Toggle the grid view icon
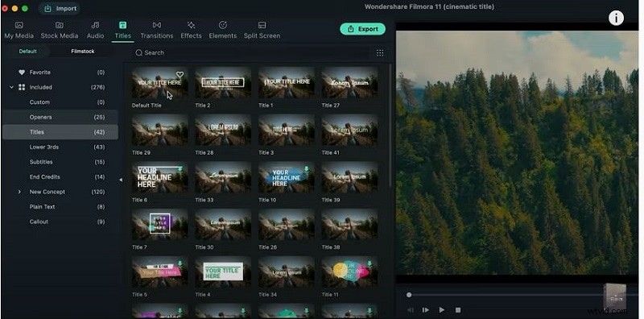The image size is (644, 319). (x=380, y=52)
